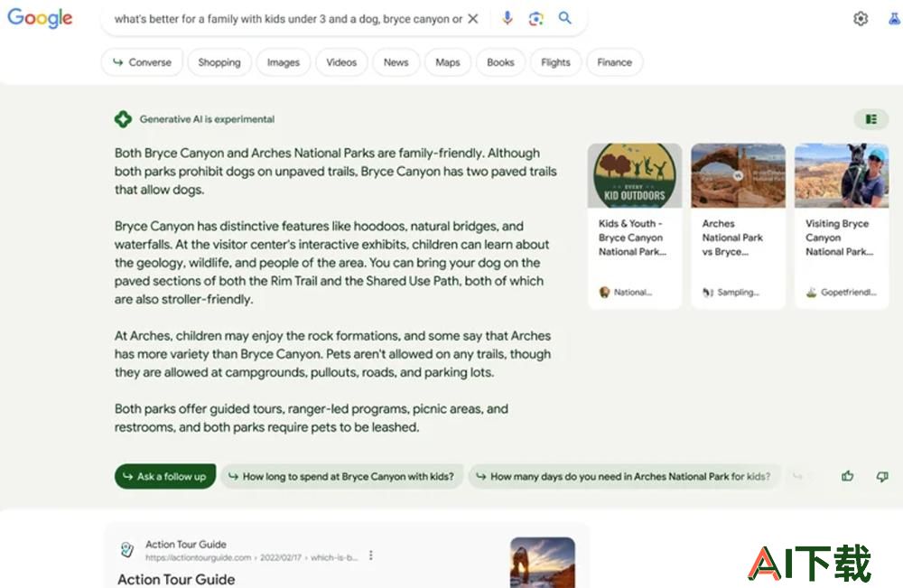The height and width of the screenshot is (588, 903).
Task: Give thumbs down to the AI answer
Action: click(x=881, y=476)
